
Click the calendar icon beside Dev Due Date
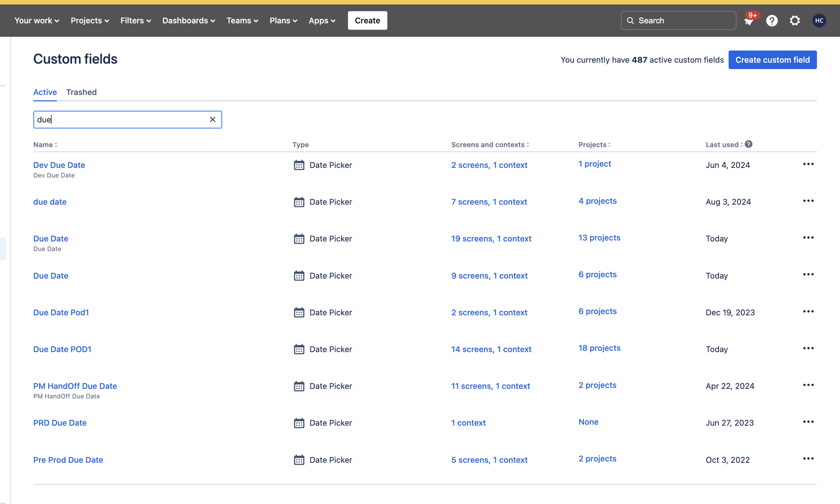coord(299,165)
